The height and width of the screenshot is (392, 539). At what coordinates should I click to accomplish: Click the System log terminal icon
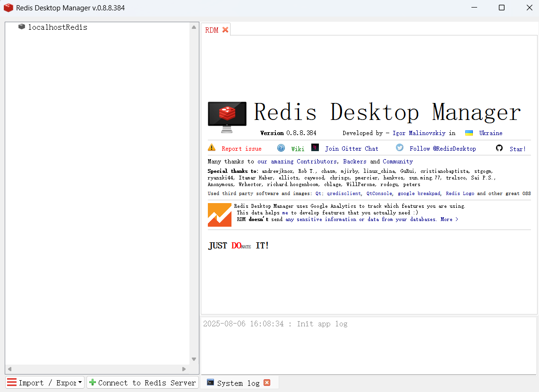pos(210,383)
